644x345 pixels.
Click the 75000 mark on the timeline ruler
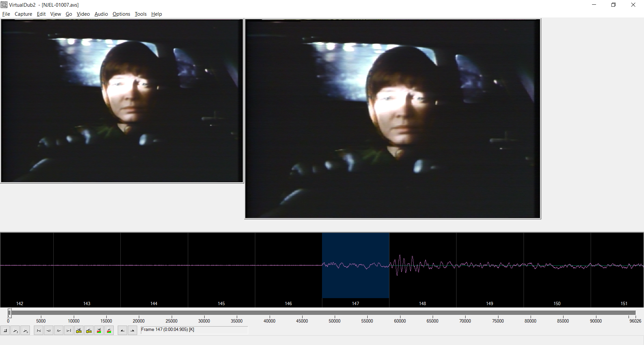pyautogui.click(x=498, y=321)
